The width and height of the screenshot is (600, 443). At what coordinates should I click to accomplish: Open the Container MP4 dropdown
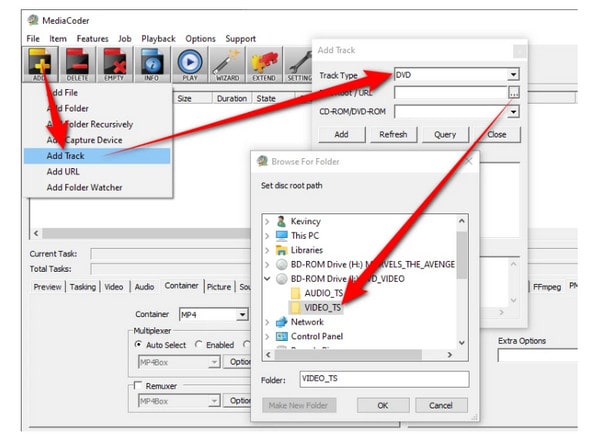242,314
